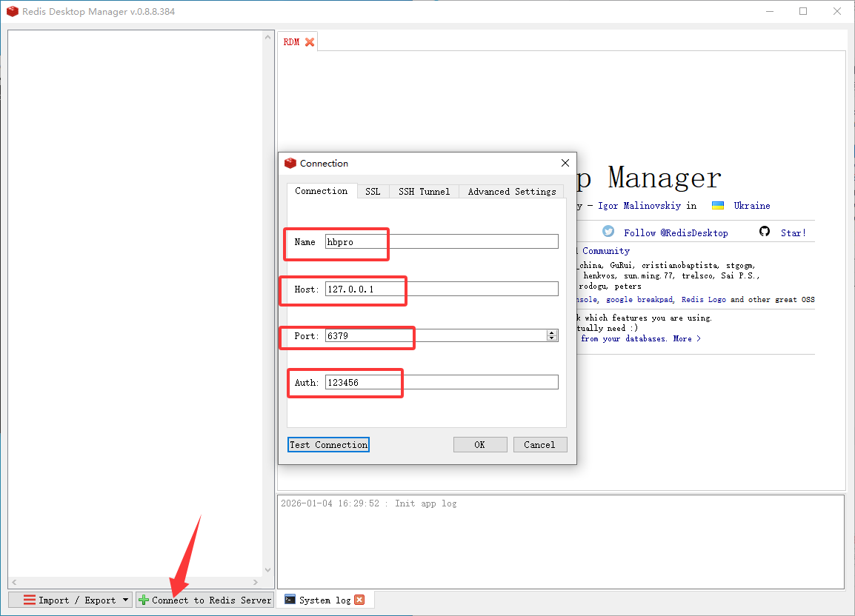Viewport: 855px width, 616px height.
Task: Open the Community link
Action: [x=606, y=251]
